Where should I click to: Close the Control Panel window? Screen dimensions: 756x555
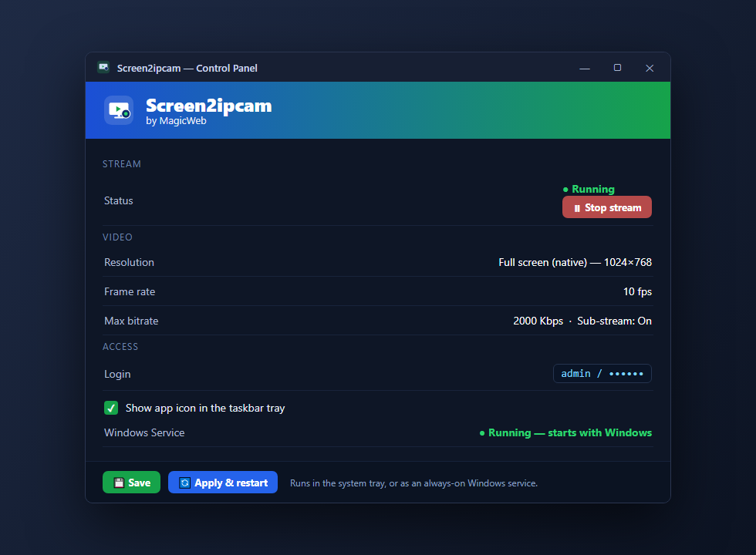650,68
